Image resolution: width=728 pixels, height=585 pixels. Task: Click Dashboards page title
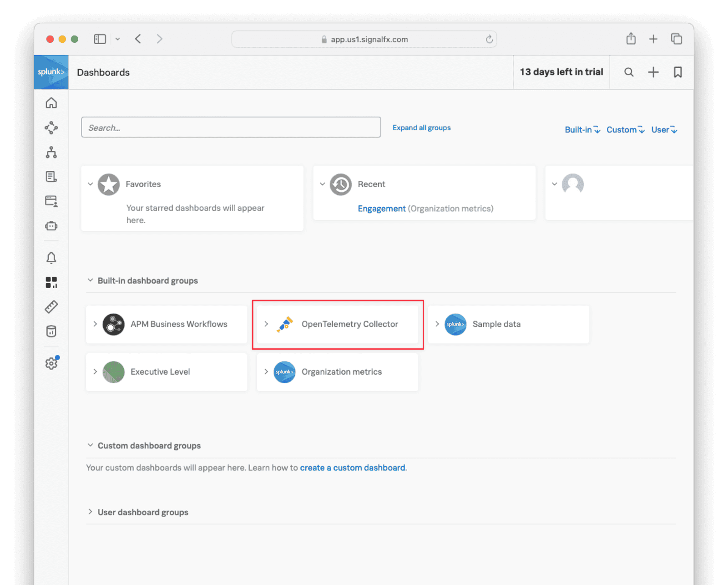tap(103, 72)
